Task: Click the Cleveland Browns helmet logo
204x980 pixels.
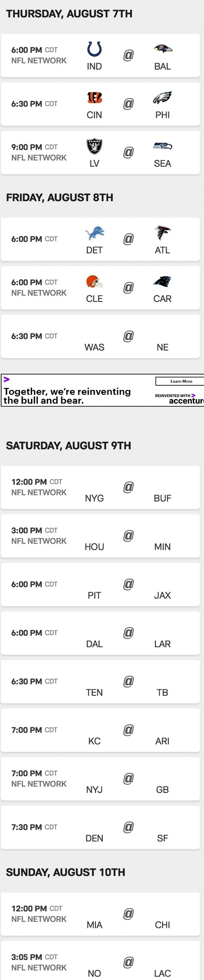Action: (94, 282)
